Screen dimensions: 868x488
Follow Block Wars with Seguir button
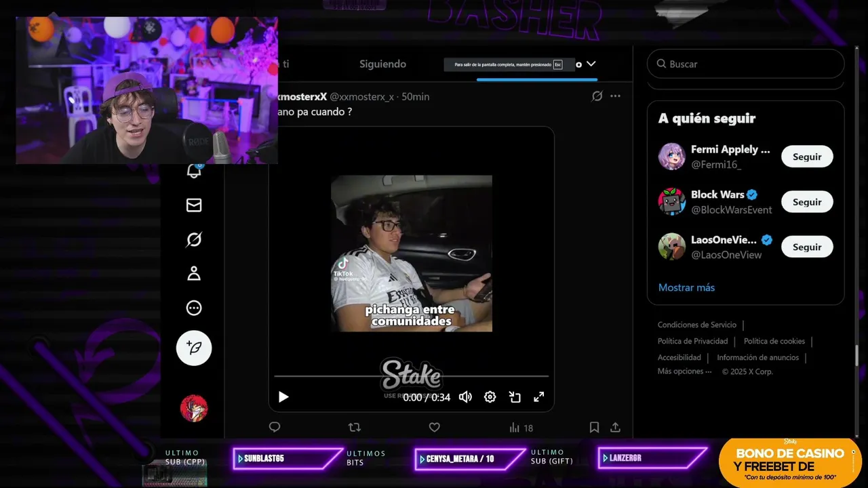click(x=807, y=202)
